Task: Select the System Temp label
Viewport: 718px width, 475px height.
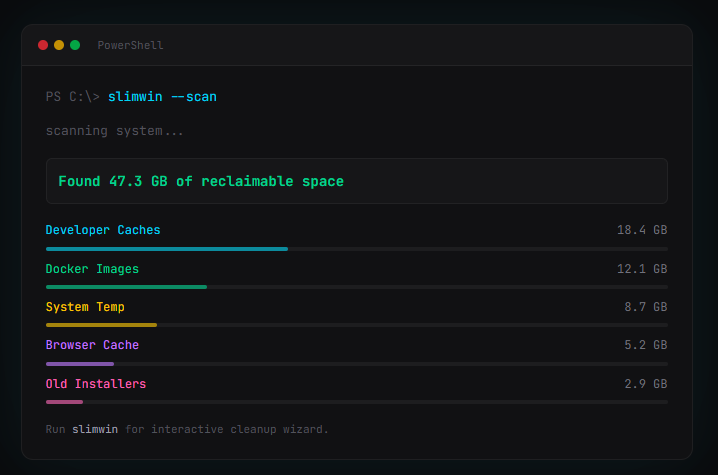Action: pyautogui.click(x=85, y=307)
